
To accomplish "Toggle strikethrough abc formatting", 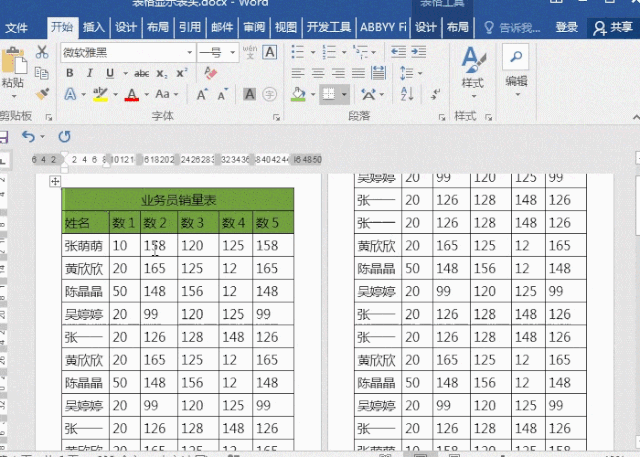I will click(x=141, y=74).
